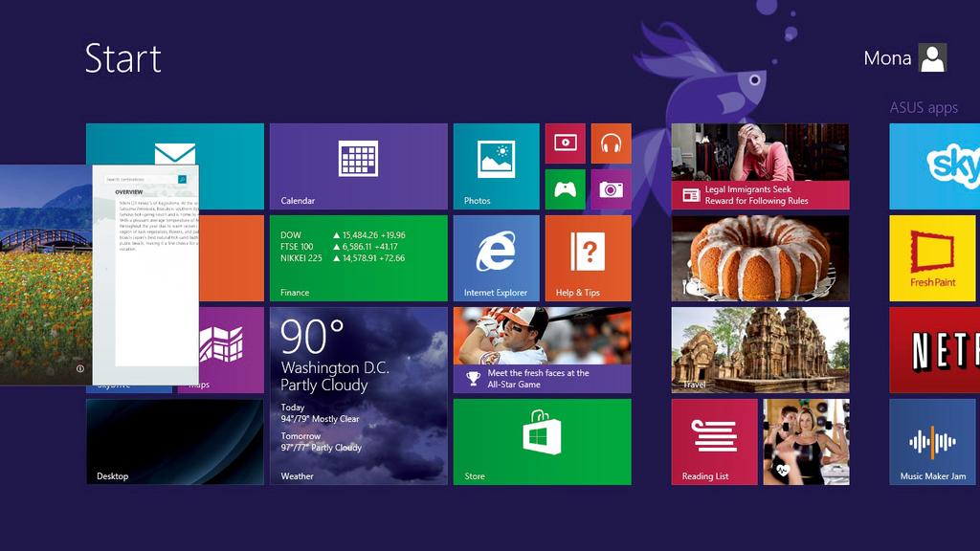Open the bundt cake Food tile
The image size is (980, 551).
pyautogui.click(x=761, y=258)
